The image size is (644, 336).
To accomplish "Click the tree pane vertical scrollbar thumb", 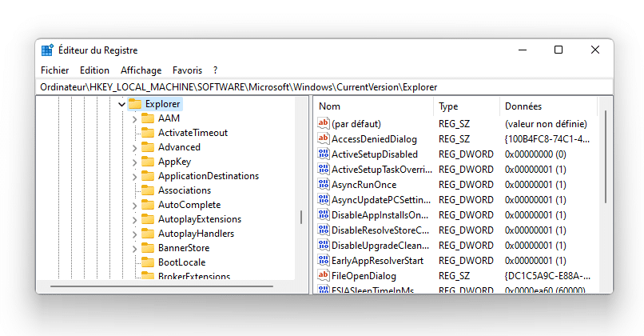I will 301,217.
